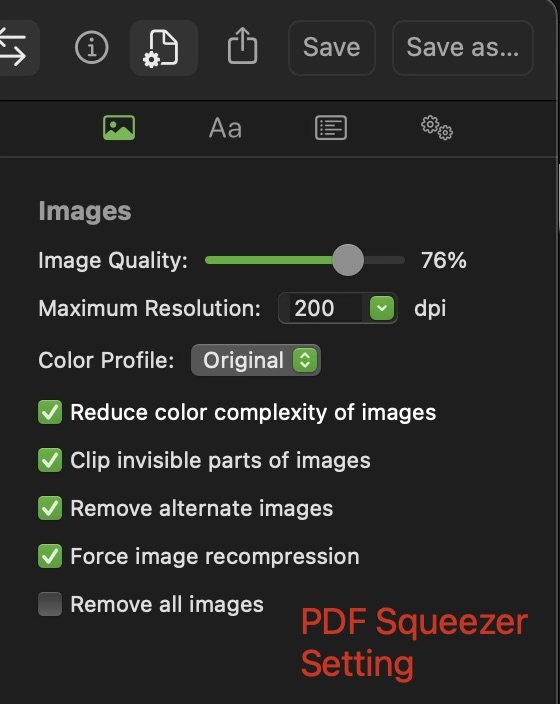Disable Clip invisible parts of images
The width and height of the screenshot is (560, 704).
[x=50, y=460]
